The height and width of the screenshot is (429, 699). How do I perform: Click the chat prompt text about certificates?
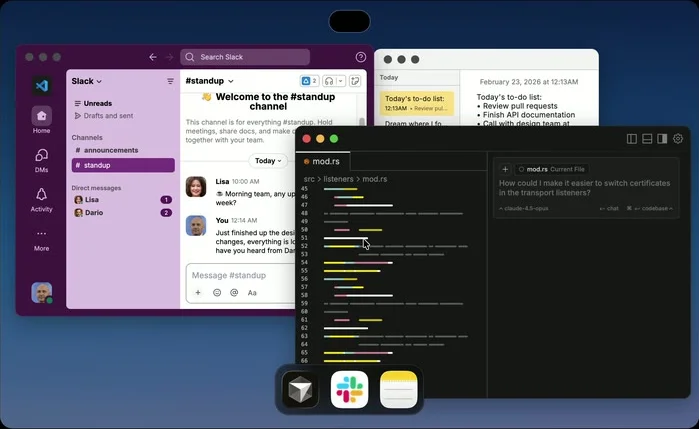(x=584, y=188)
